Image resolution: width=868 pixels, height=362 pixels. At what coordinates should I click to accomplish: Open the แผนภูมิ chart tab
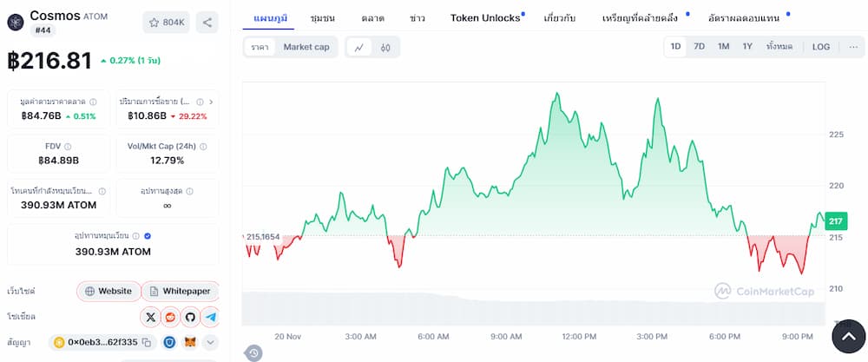(x=270, y=17)
